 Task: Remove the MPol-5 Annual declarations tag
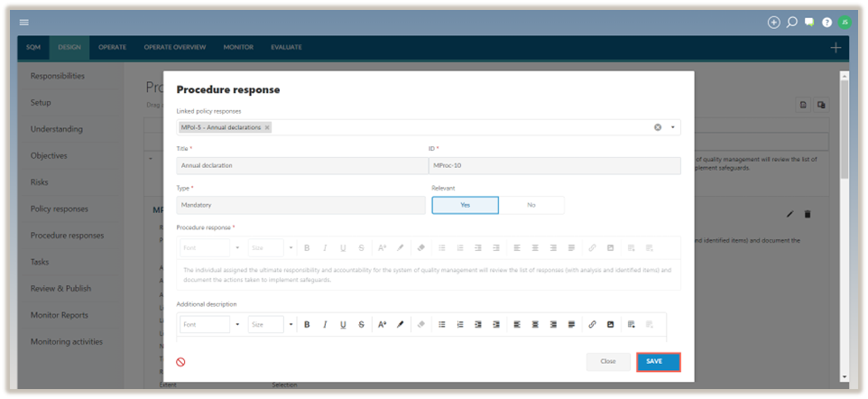coord(267,127)
